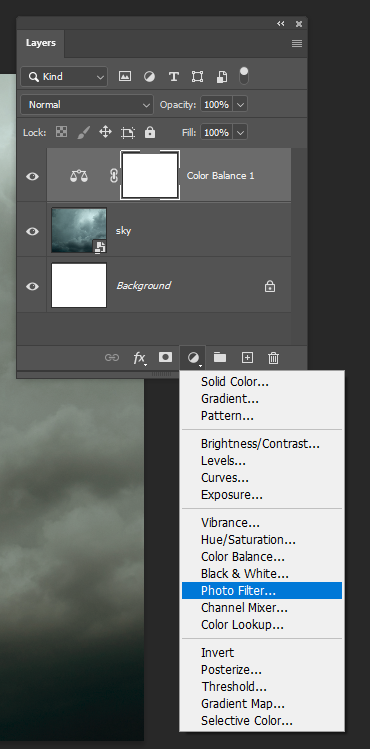Toggle layer filtering on/off switch

coord(244,76)
